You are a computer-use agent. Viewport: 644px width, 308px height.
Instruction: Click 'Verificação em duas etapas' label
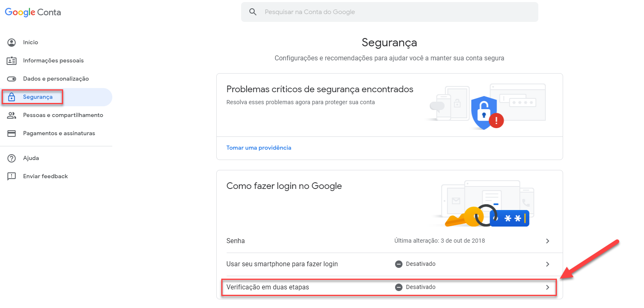point(268,287)
